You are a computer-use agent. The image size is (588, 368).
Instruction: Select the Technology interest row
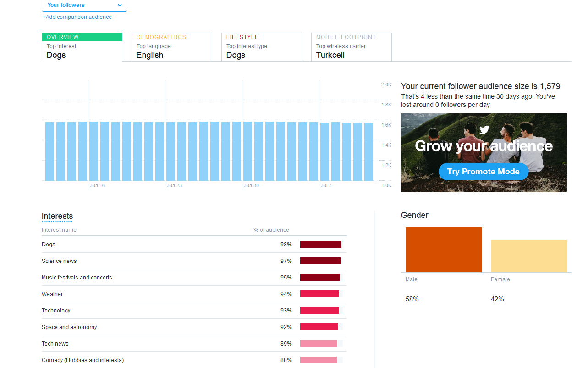[194, 311]
